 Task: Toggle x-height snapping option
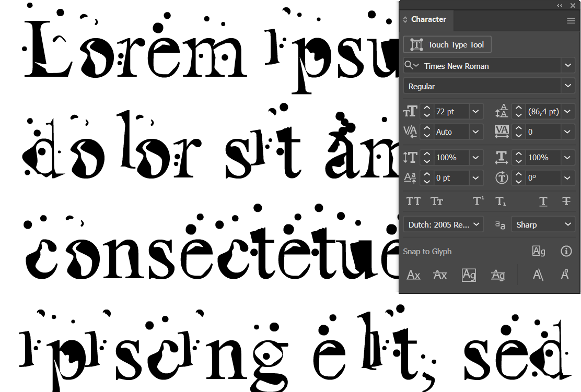pos(440,275)
